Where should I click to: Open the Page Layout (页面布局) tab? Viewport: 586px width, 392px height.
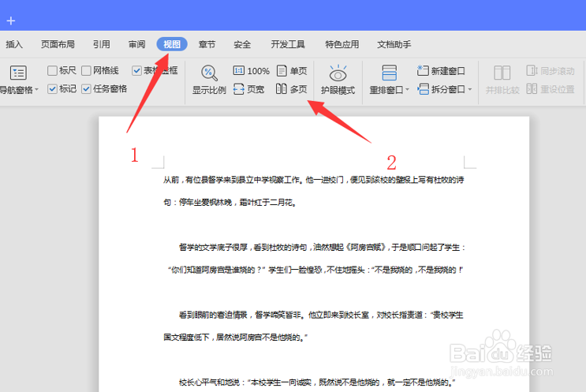[x=58, y=44]
